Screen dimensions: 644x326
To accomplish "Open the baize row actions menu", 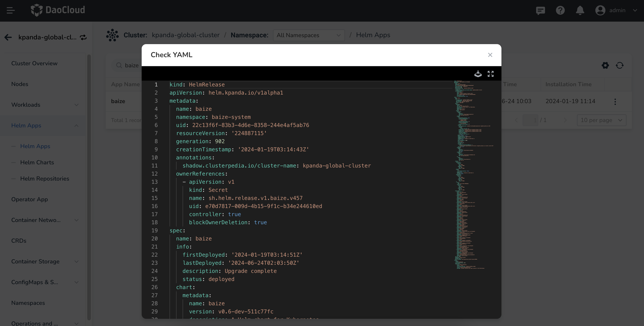I will 615,101.
